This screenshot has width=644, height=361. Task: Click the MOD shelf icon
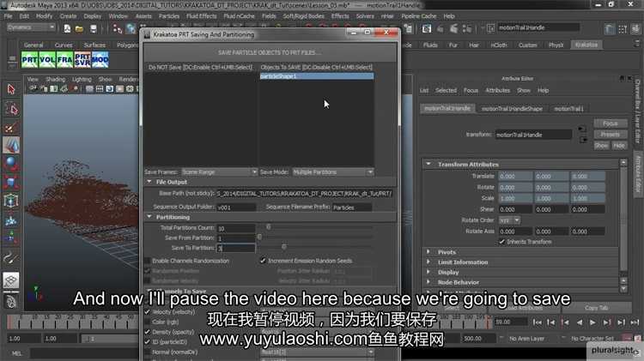100,60
